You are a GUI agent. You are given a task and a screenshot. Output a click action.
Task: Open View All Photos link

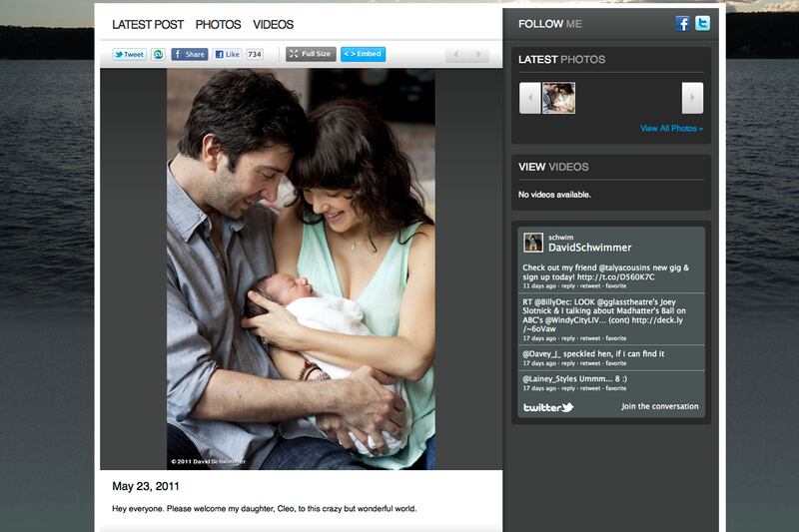pyautogui.click(x=671, y=129)
